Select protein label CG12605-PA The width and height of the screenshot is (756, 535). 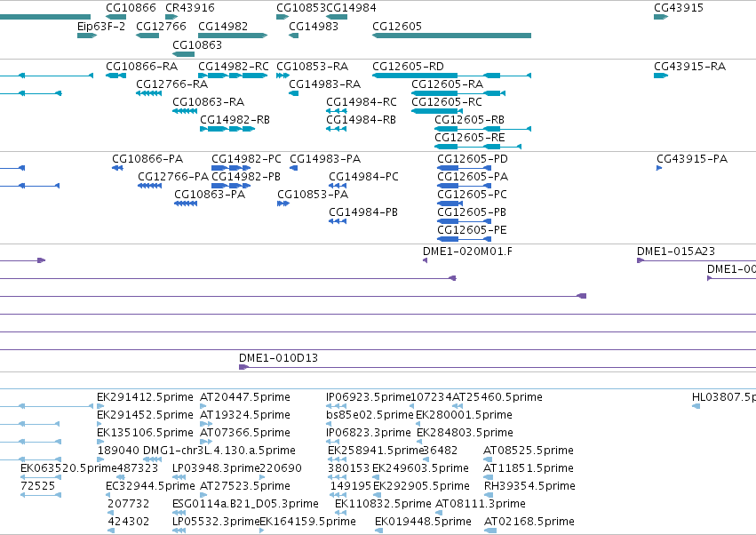[x=473, y=177]
